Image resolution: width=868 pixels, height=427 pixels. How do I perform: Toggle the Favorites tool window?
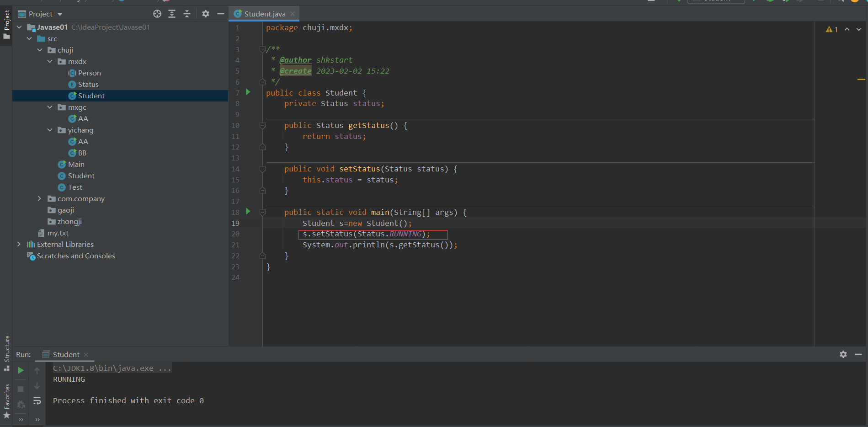click(6, 400)
